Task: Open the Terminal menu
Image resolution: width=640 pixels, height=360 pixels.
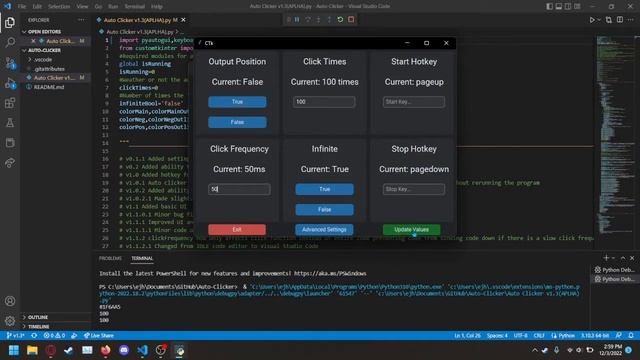Action: (134, 6)
